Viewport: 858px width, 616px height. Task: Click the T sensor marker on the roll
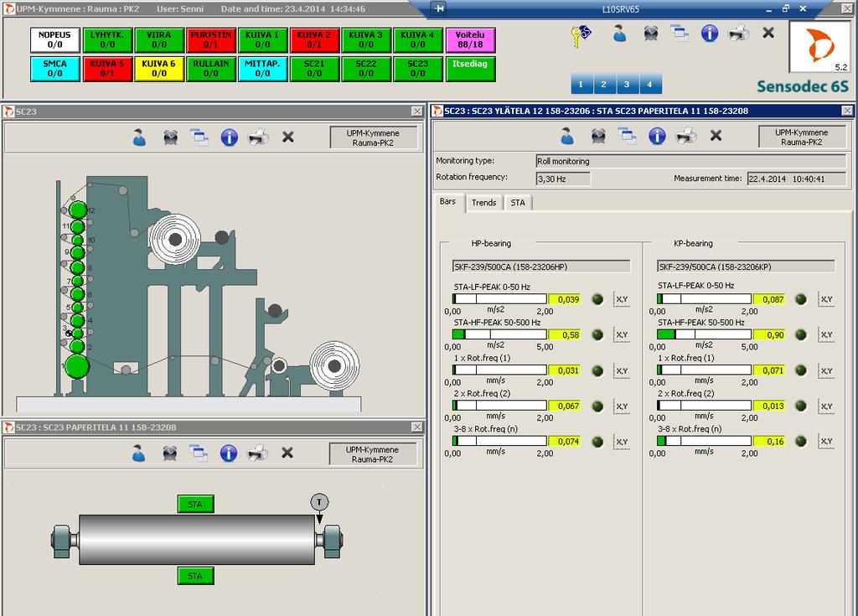click(319, 502)
